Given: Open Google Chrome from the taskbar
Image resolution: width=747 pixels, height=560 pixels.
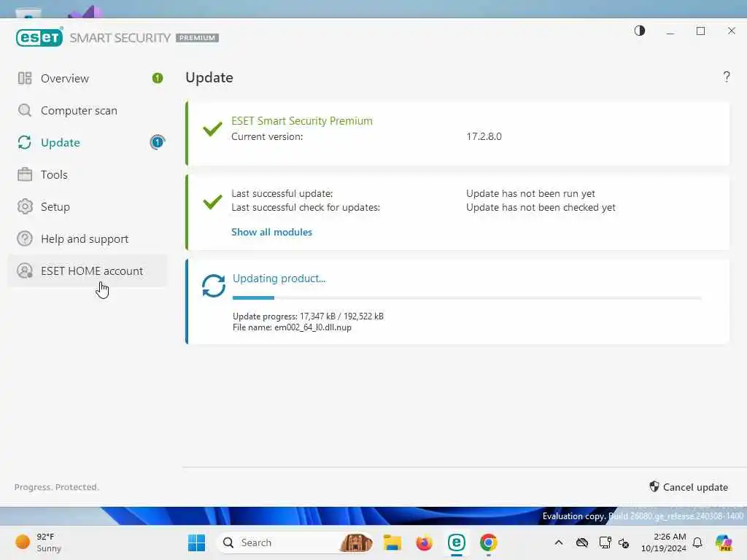Looking at the screenshot, I should (x=488, y=542).
